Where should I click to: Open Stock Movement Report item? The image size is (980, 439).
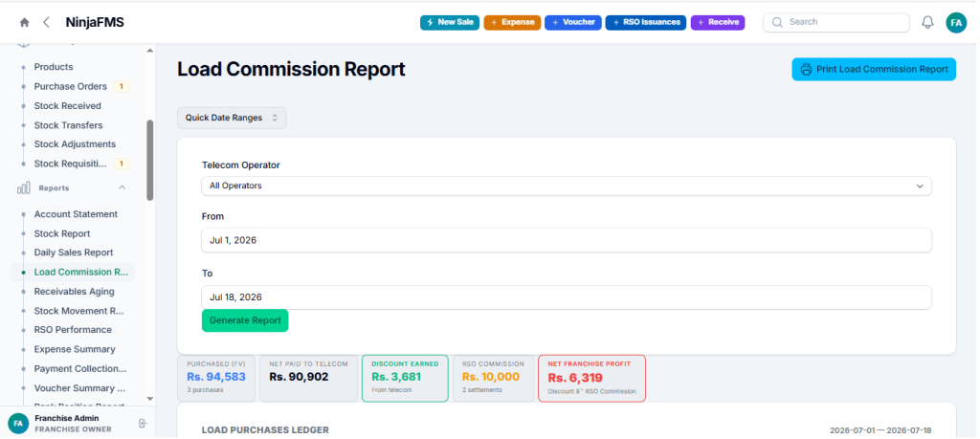[x=79, y=311]
